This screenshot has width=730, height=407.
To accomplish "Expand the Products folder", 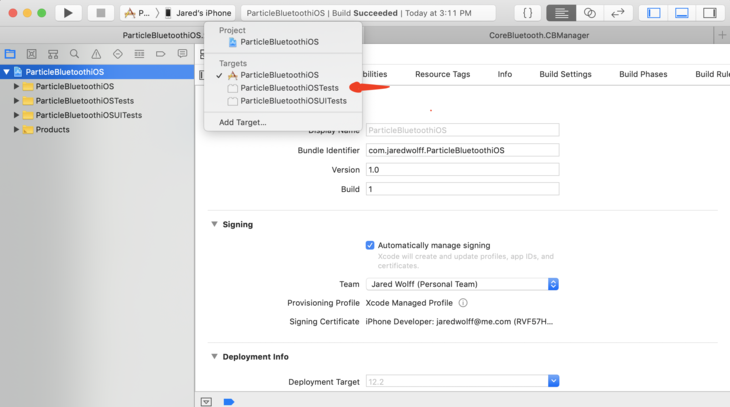I will coord(16,129).
